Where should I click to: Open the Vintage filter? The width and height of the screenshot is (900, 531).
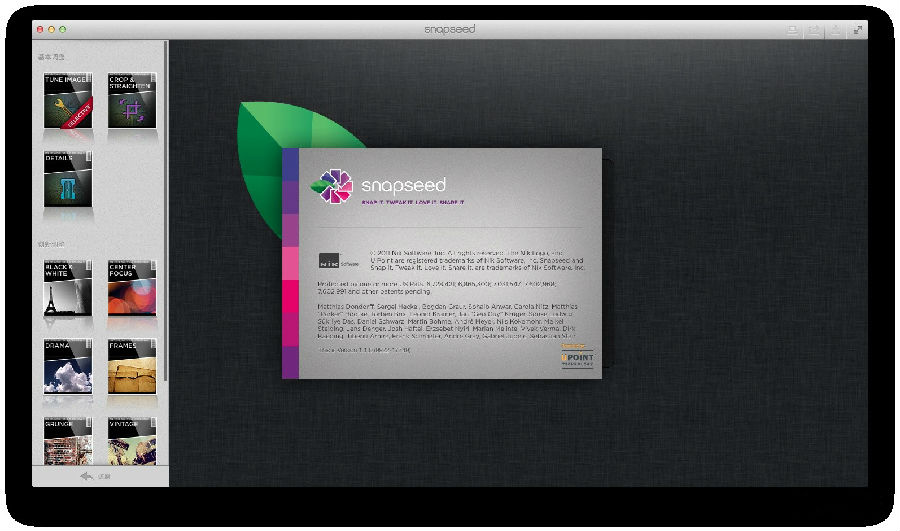point(132,441)
